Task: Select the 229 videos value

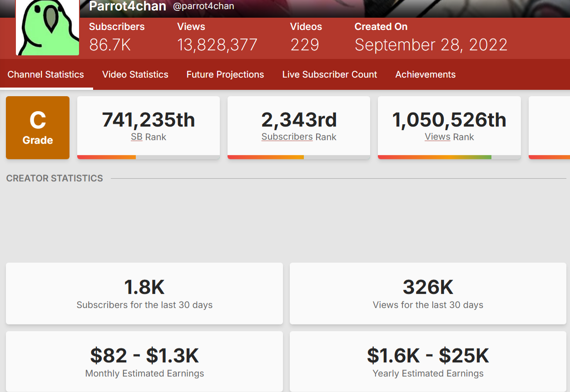Action: click(x=305, y=45)
